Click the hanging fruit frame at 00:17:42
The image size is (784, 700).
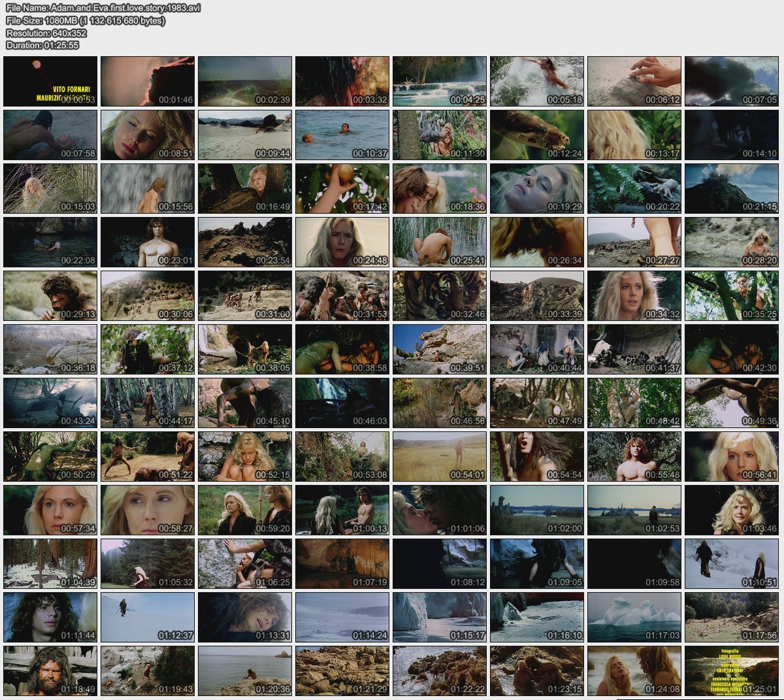[x=342, y=188]
